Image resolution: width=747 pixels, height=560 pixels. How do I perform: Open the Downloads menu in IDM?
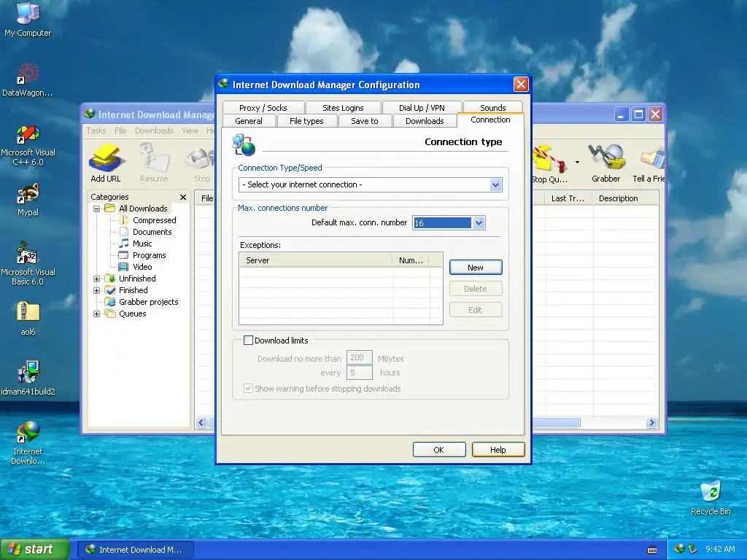point(154,131)
